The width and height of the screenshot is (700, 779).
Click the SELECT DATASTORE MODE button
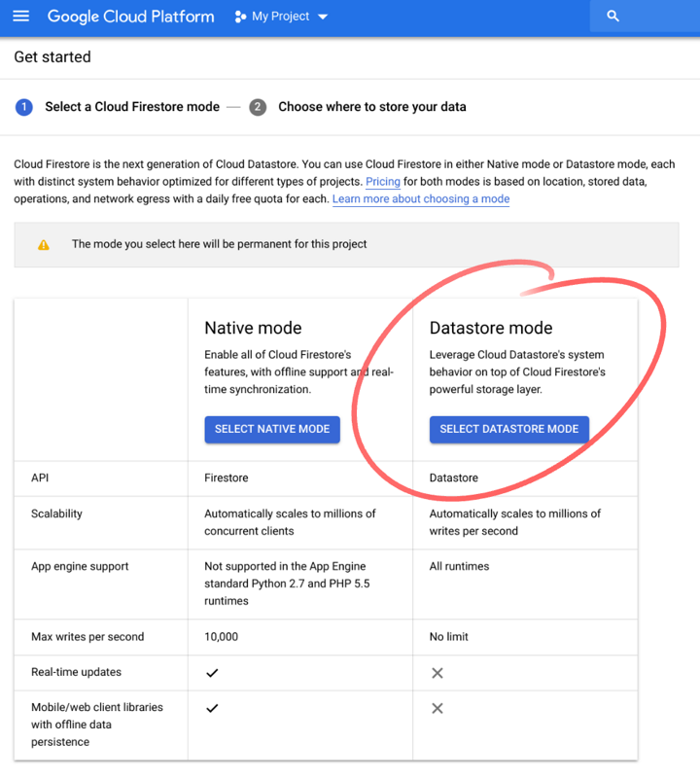(x=508, y=429)
